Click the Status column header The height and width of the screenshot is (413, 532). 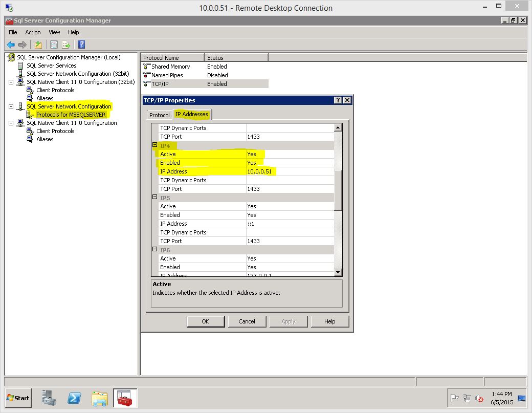coord(236,58)
